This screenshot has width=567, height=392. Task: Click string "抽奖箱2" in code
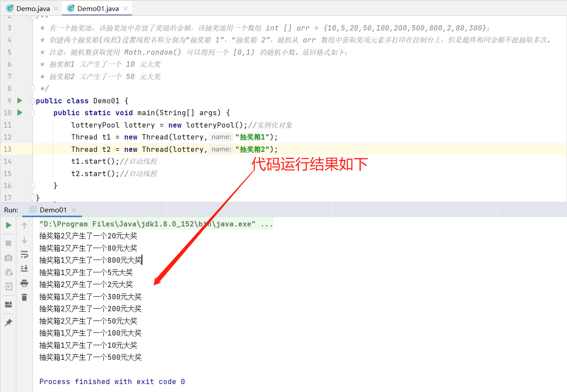coord(252,149)
